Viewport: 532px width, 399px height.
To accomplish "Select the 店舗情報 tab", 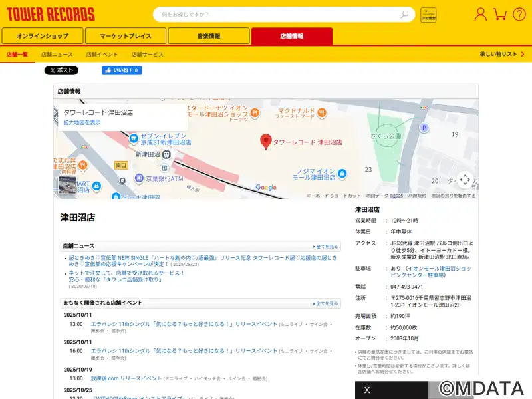I will [x=292, y=36].
